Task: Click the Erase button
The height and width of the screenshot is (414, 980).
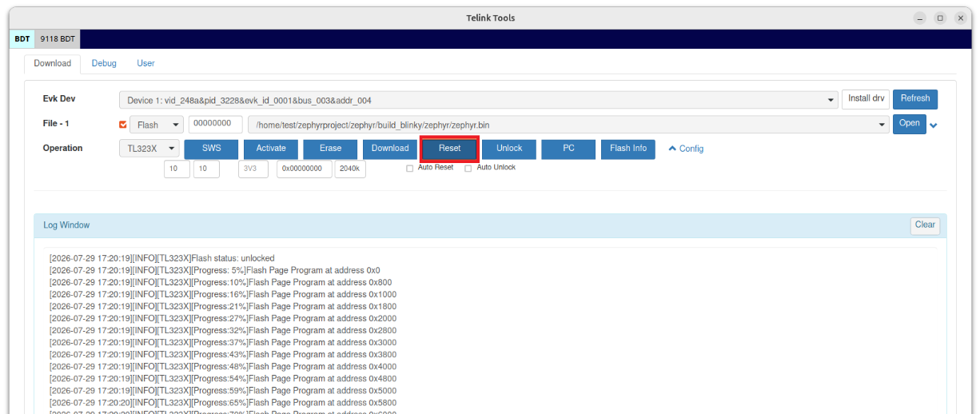Action: [330, 149]
